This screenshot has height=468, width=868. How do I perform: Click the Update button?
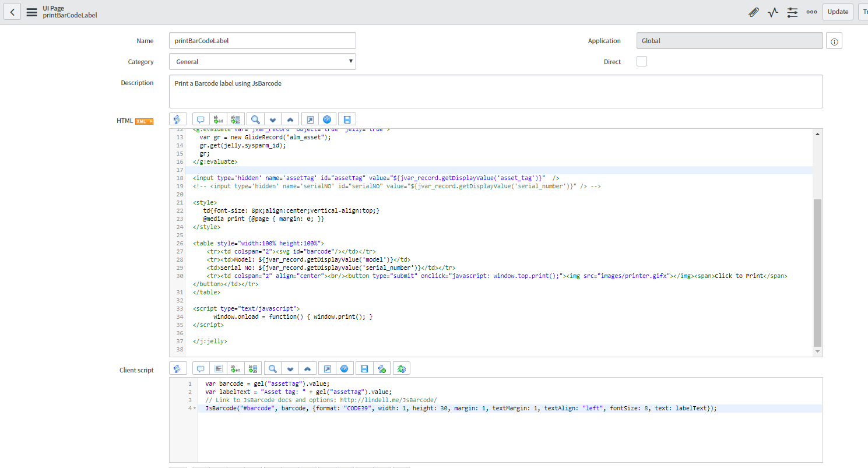pos(838,12)
